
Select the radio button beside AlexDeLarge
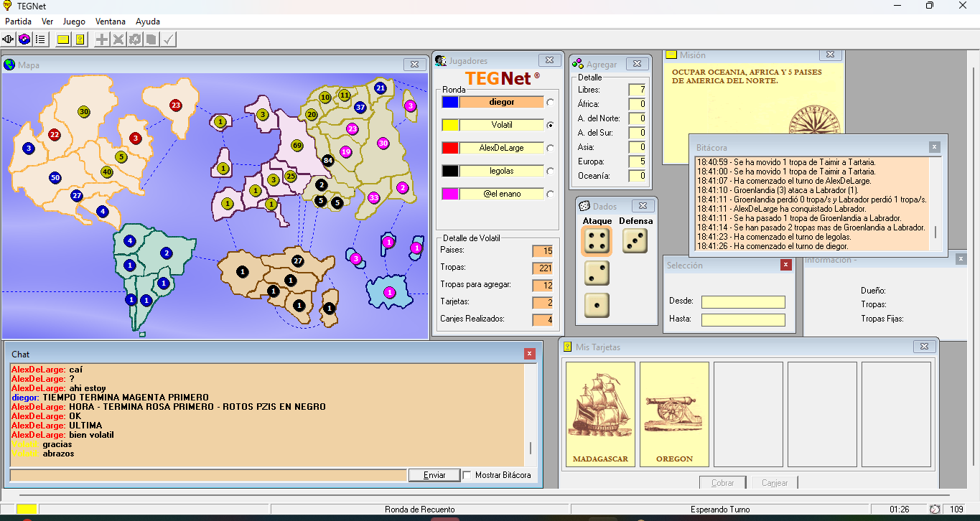550,149
